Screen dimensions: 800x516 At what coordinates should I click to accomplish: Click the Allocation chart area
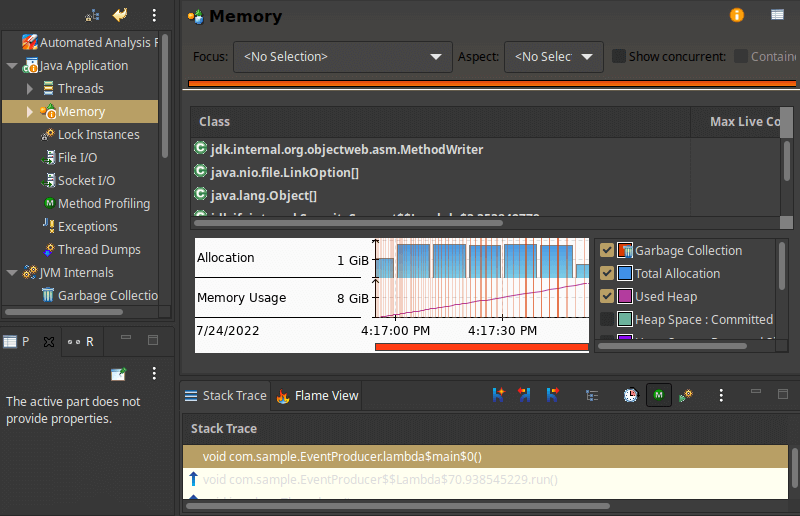[x=482, y=258]
